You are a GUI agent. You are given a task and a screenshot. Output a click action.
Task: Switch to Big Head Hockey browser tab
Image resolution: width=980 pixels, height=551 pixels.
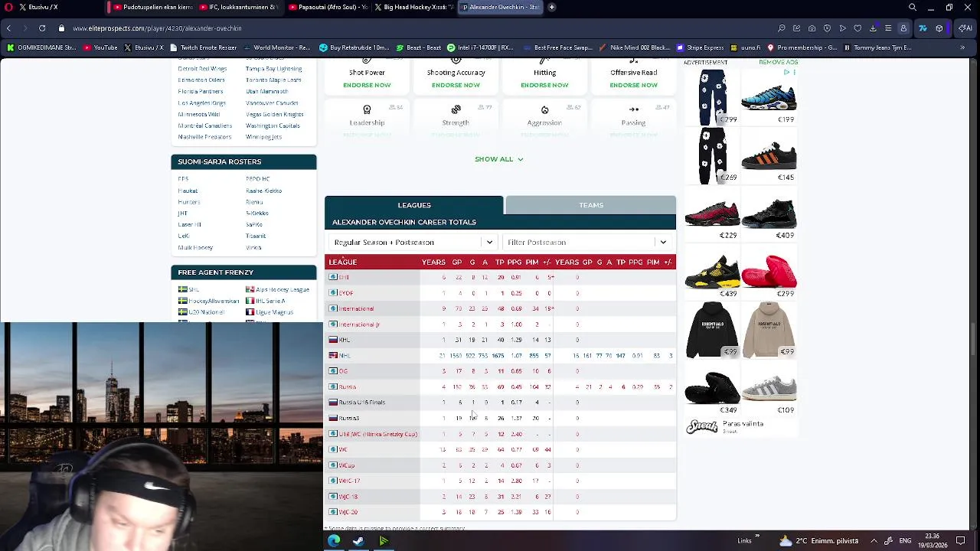[x=413, y=7]
